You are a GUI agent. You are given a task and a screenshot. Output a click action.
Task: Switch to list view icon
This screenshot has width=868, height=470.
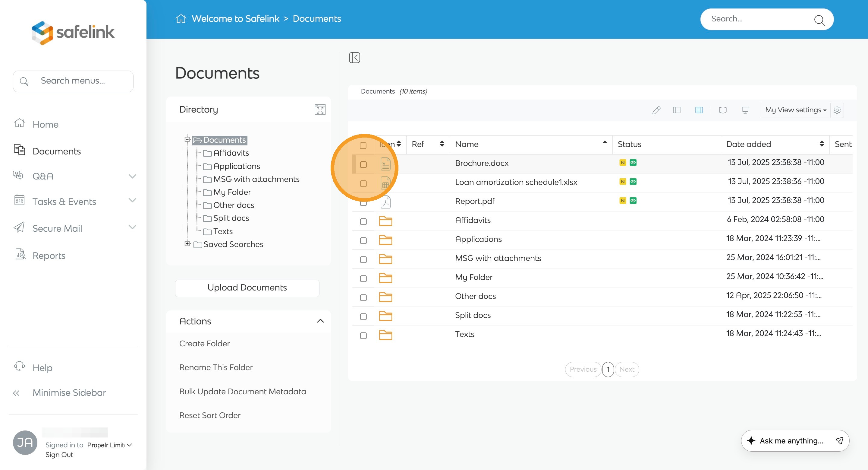coord(677,110)
